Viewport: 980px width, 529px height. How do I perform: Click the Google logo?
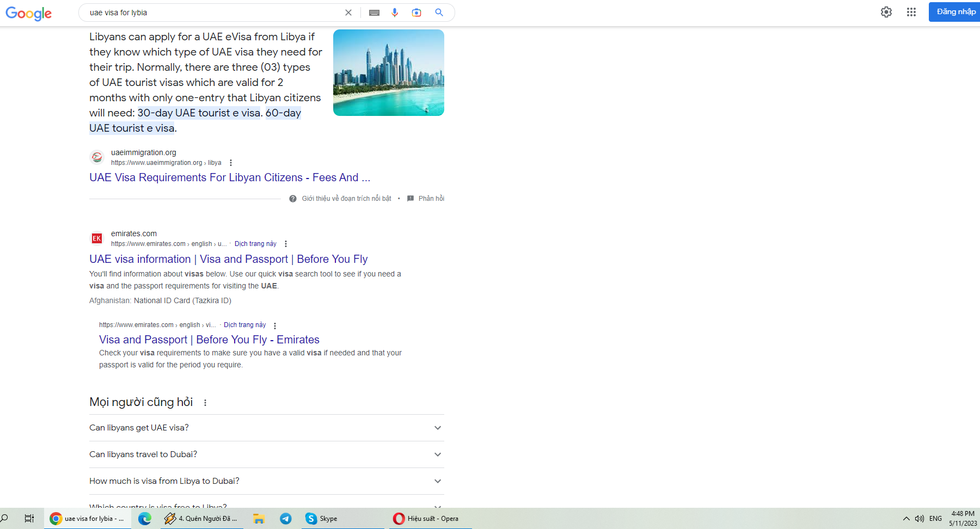pyautogui.click(x=28, y=13)
